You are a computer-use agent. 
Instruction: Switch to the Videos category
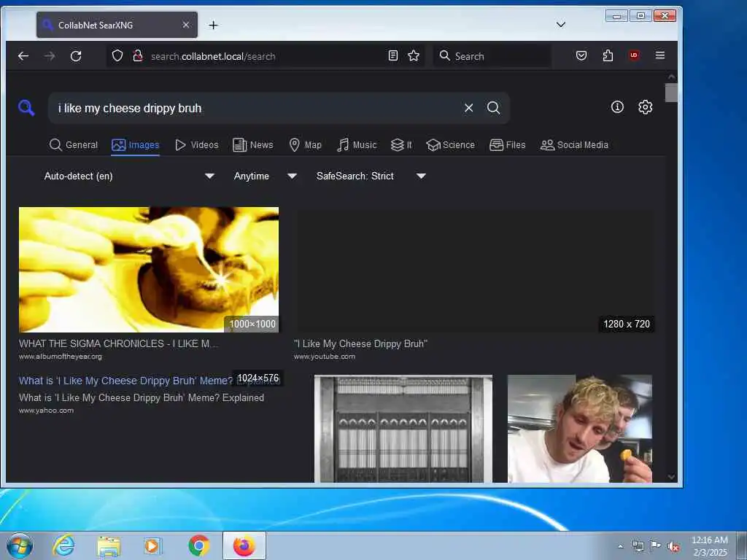click(x=197, y=145)
